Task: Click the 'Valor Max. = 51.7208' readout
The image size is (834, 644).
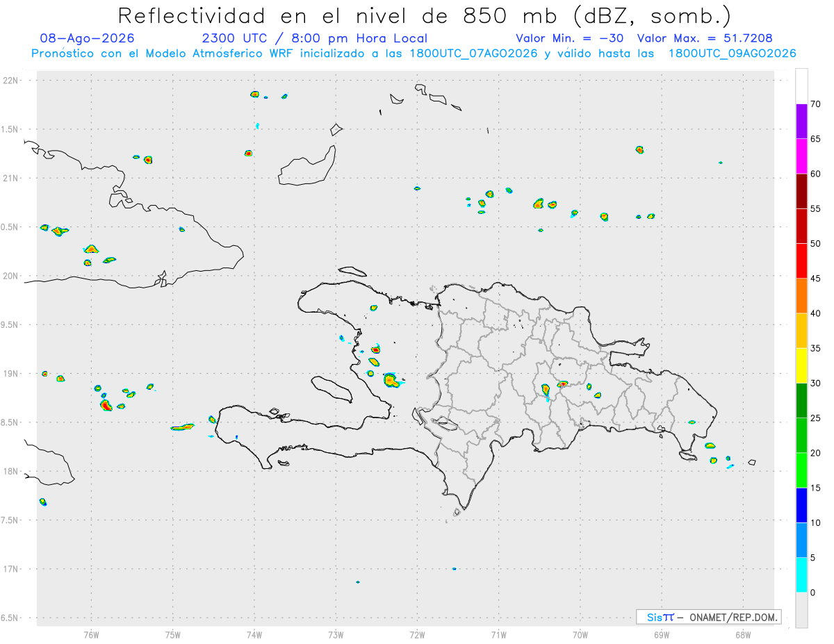Action: [705, 38]
